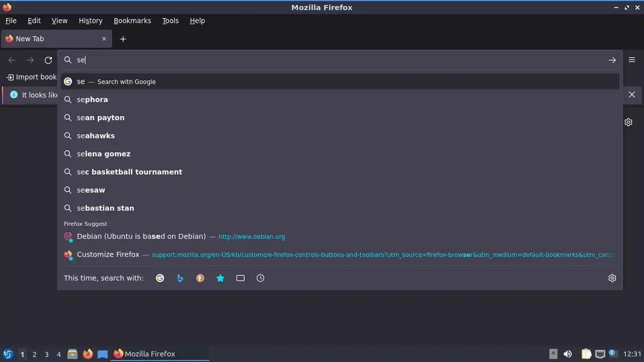Switch to workspace 3

[x=46, y=354]
